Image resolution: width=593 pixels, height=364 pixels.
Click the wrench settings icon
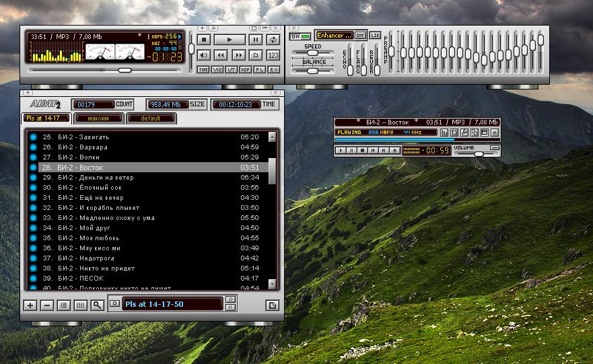point(213,28)
